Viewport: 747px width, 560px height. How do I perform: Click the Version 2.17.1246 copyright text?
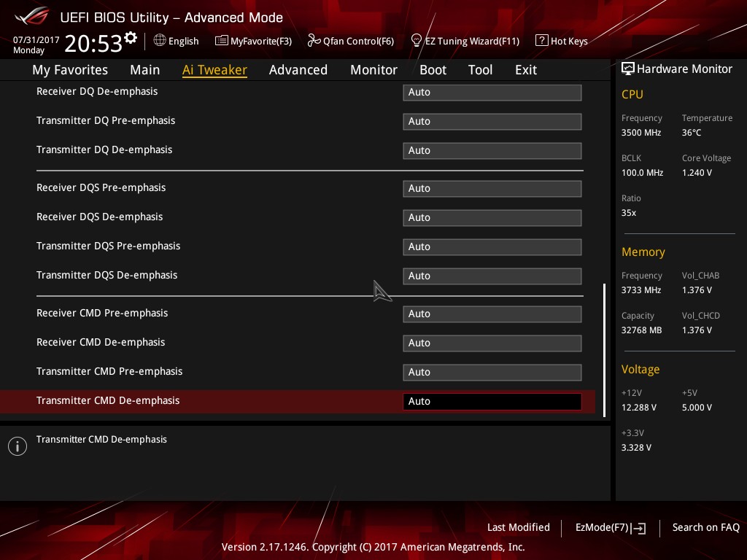point(373,547)
